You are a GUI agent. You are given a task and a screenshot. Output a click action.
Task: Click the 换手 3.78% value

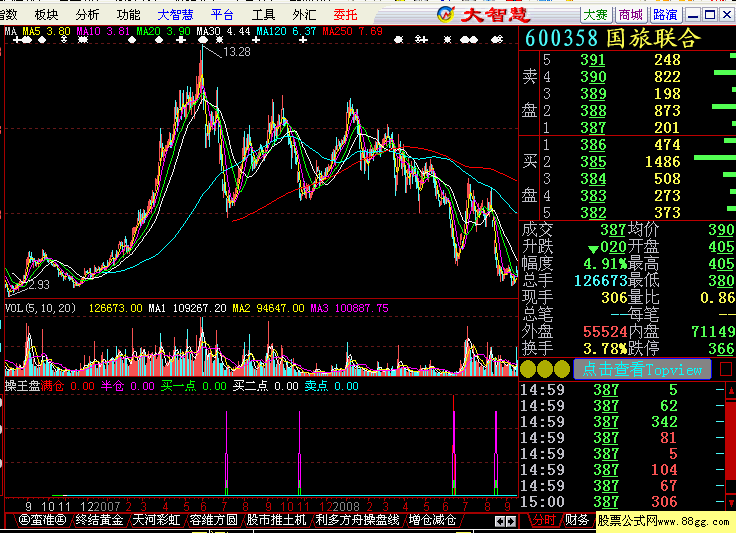[605, 349]
